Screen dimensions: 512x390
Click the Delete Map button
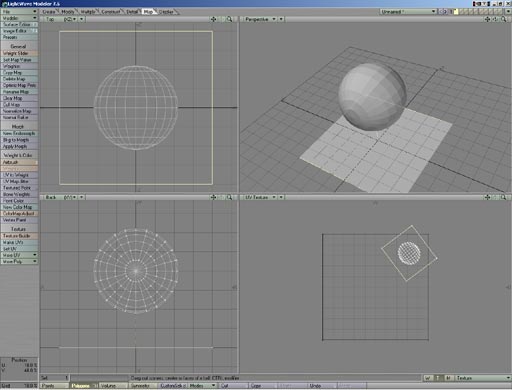[19, 79]
